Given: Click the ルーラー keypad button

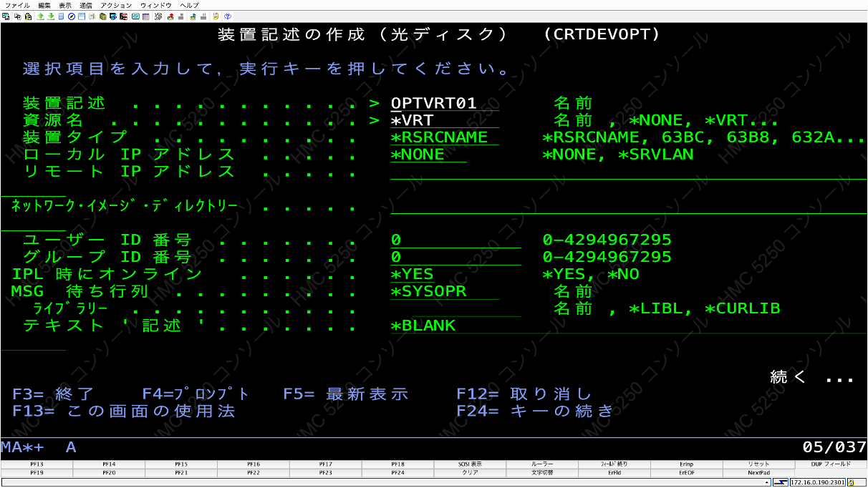Looking at the screenshot, I should (x=542, y=464).
